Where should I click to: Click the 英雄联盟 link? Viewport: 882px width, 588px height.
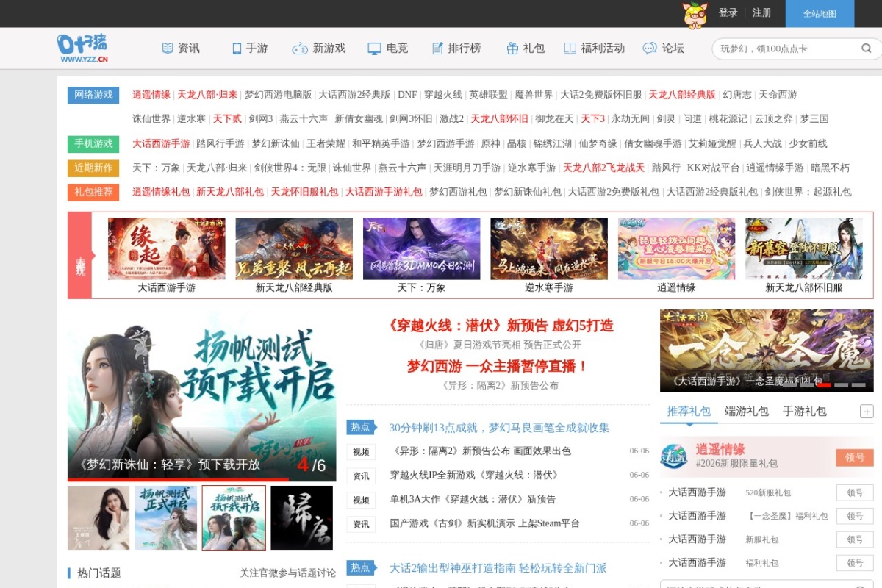tap(489, 95)
